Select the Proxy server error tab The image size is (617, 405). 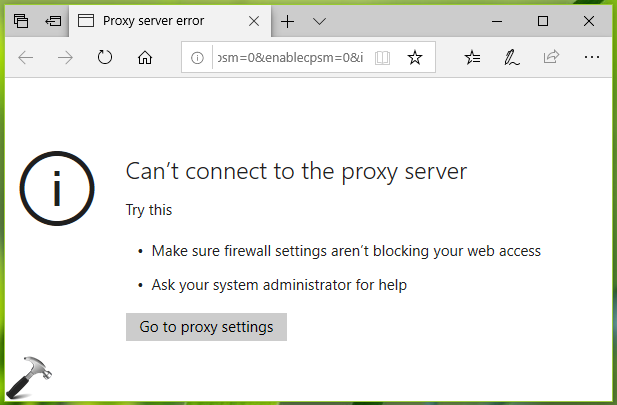(x=153, y=21)
